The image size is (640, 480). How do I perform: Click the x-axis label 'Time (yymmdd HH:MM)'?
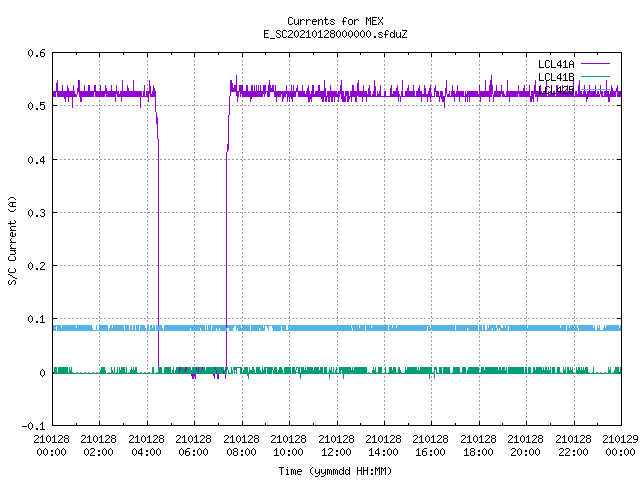point(335,471)
